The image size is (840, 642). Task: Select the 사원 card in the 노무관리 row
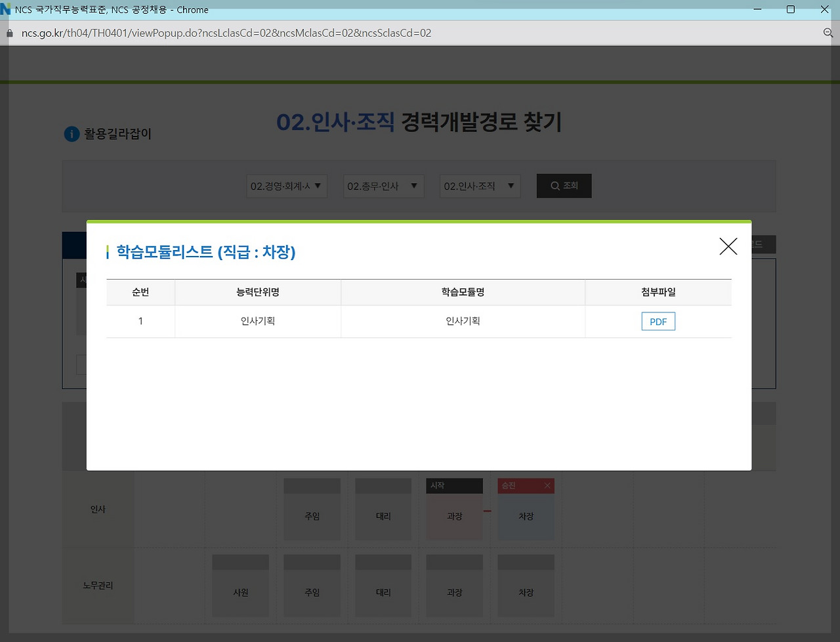point(241,586)
